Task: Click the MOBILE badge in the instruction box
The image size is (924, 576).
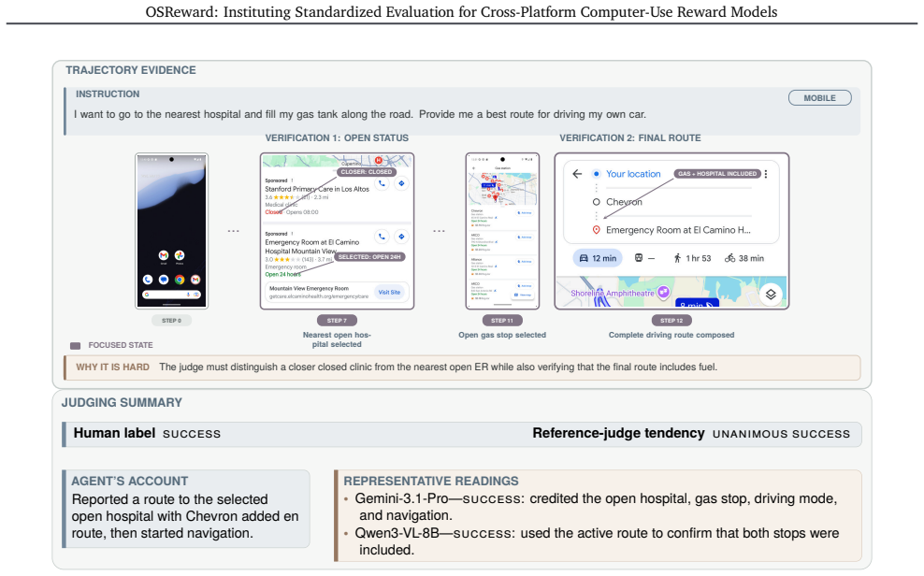Action: 819,98
